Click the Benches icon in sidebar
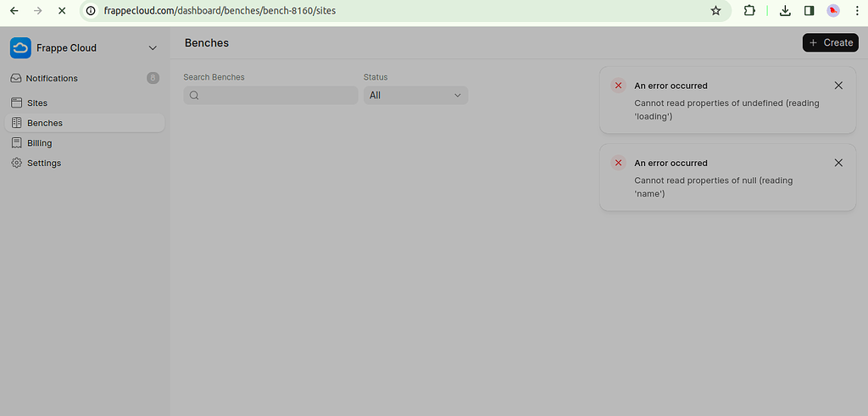Image resolution: width=868 pixels, height=416 pixels. pyautogui.click(x=16, y=123)
